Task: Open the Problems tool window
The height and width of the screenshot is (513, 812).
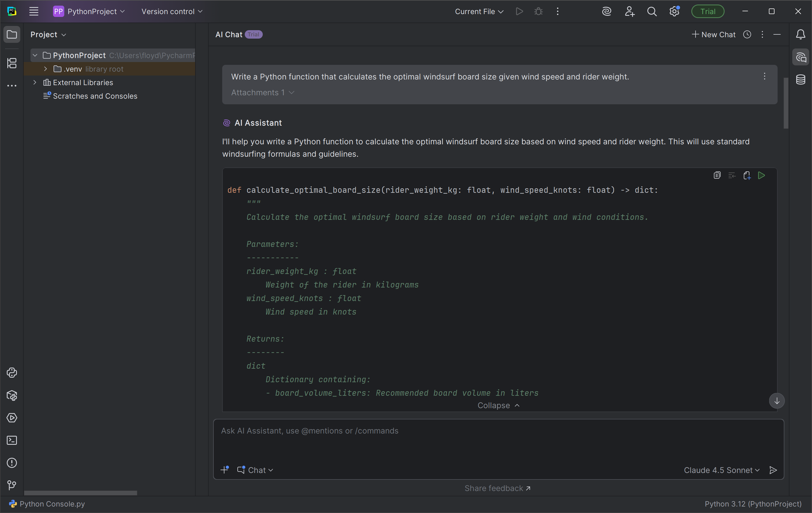Action: [12, 463]
